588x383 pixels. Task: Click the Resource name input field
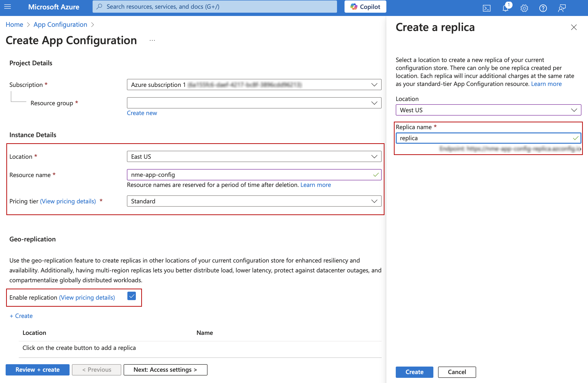254,175
